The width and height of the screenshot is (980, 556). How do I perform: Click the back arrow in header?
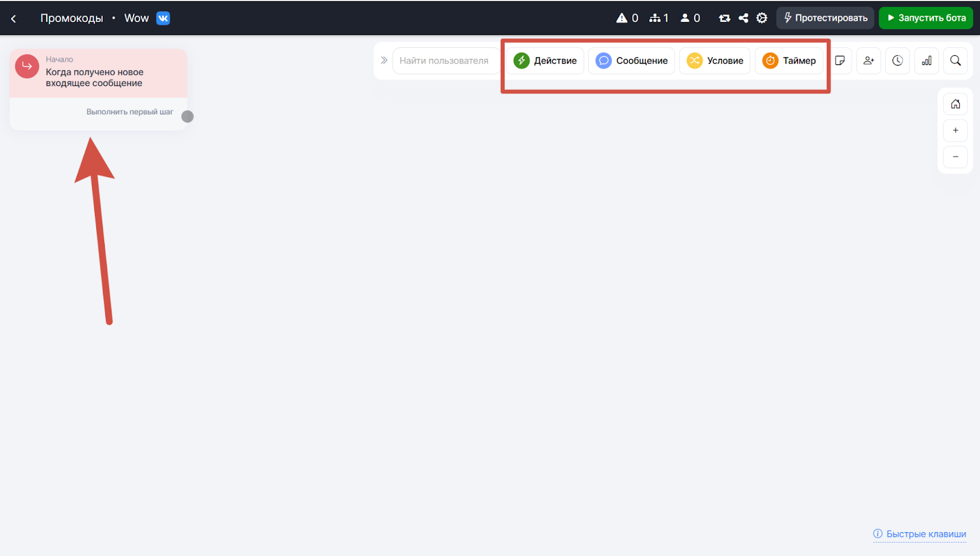coord(13,18)
